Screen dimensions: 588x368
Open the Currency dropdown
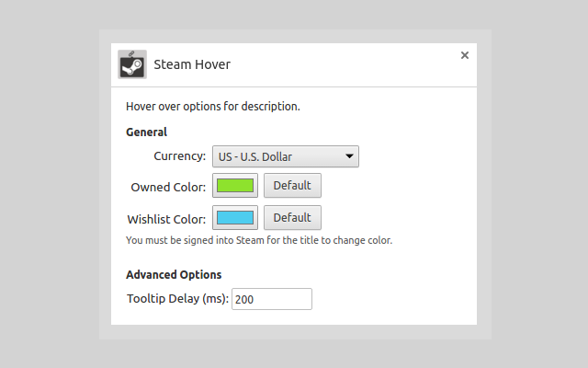tap(286, 156)
